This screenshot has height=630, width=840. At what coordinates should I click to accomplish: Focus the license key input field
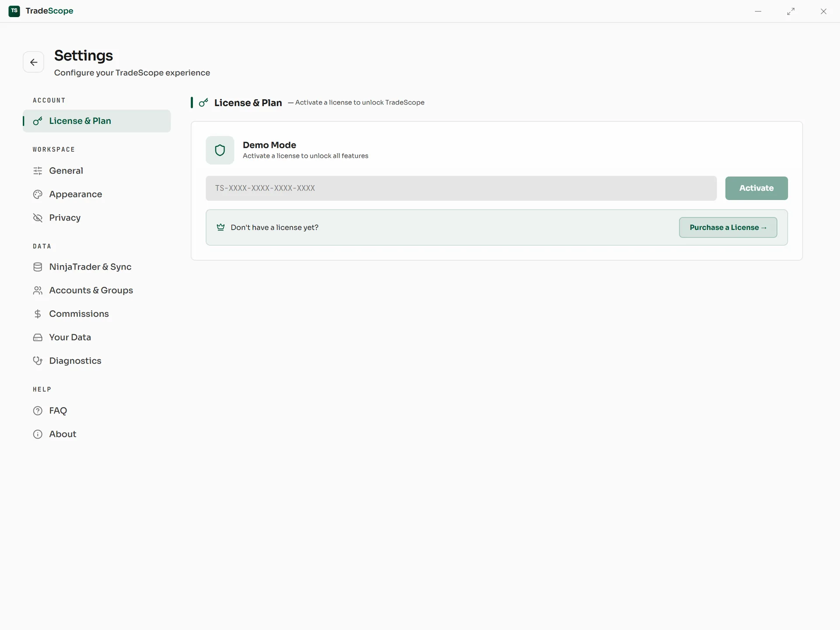(461, 189)
